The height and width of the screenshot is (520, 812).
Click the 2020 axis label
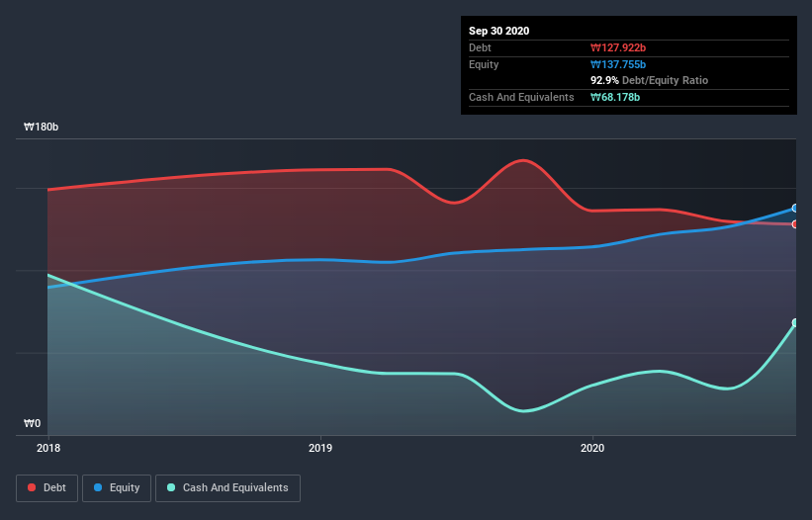click(591, 448)
